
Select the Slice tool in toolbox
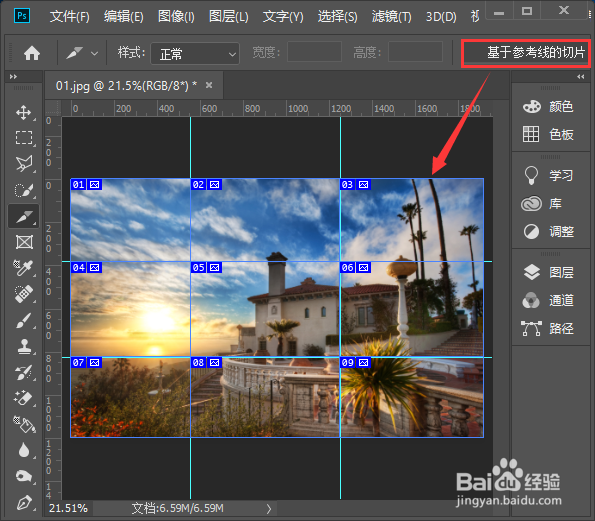tap(24, 216)
